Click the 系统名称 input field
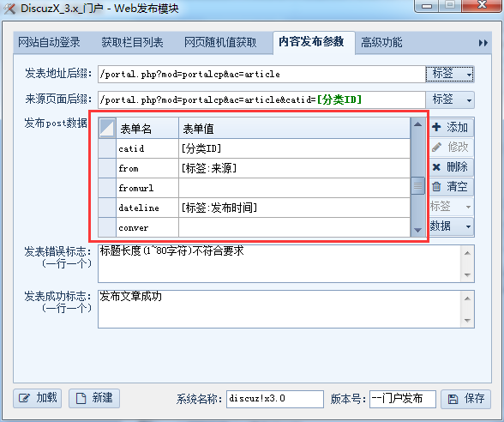This screenshot has height=422, width=504. (275, 399)
